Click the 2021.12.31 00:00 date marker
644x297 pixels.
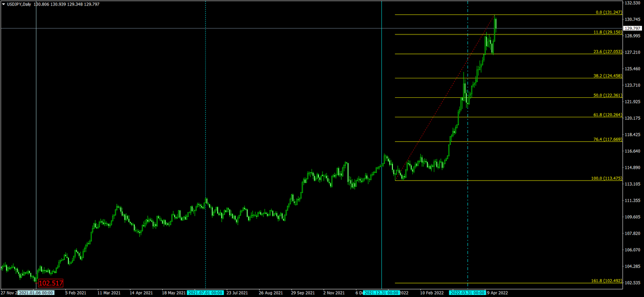(x=381, y=293)
